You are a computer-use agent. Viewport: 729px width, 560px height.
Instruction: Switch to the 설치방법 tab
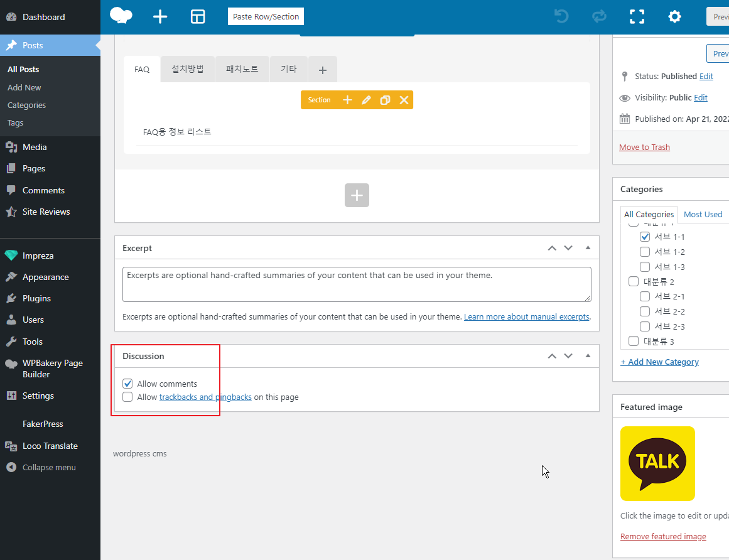pyautogui.click(x=188, y=69)
